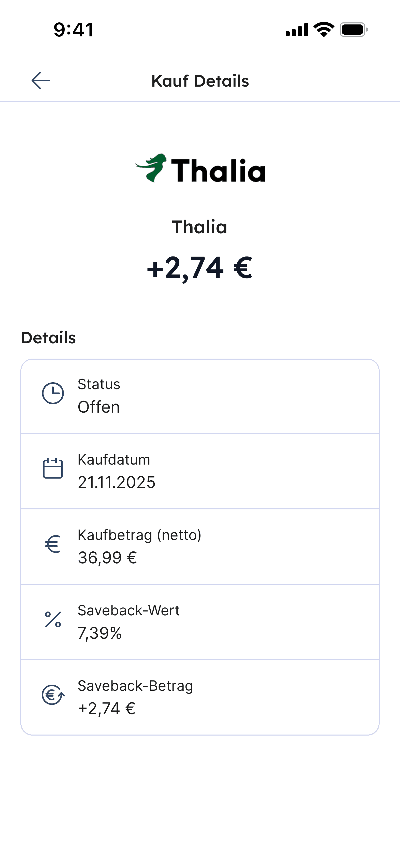Tap the back arrow icon
The height and width of the screenshot is (868, 400).
[41, 80]
